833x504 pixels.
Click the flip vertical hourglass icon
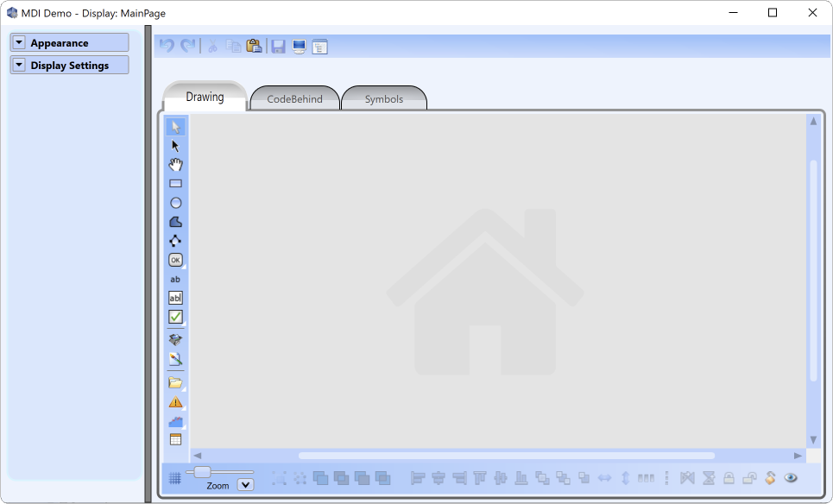click(x=709, y=478)
